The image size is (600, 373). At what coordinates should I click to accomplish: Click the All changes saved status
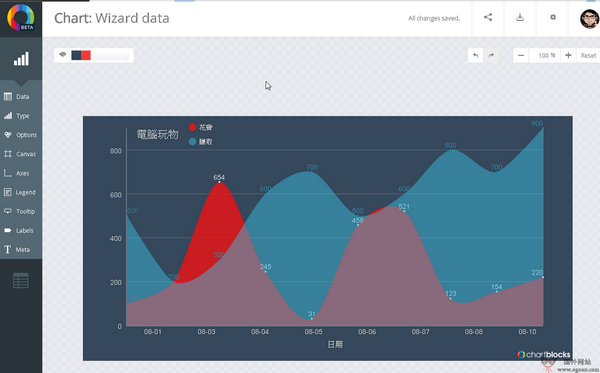pyautogui.click(x=434, y=18)
